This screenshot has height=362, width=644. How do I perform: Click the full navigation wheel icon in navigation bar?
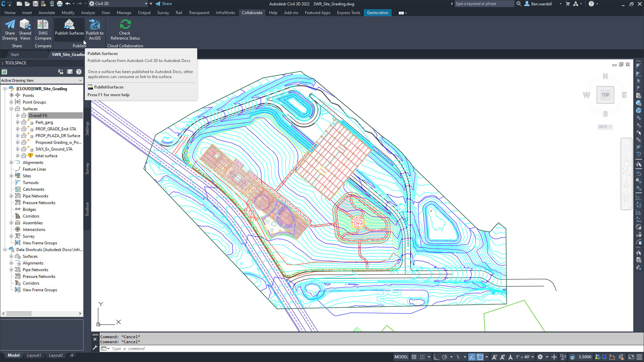click(626, 149)
